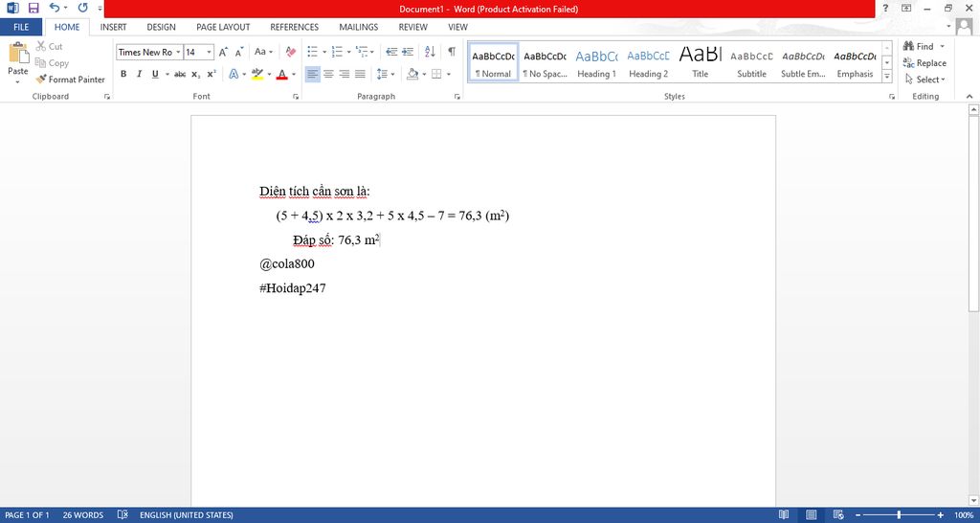This screenshot has width=980, height=523.
Task: Open the Change Case Aa dropdown
Action: (x=264, y=52)
